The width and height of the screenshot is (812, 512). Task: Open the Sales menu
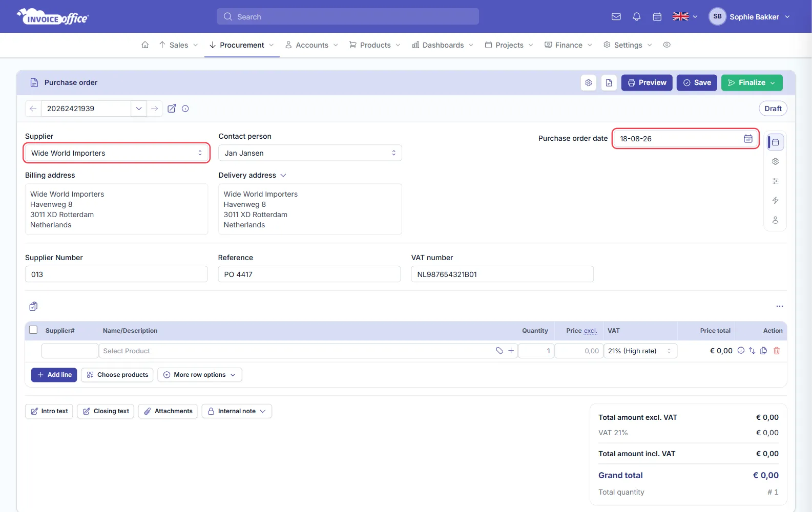pos(178,45)
